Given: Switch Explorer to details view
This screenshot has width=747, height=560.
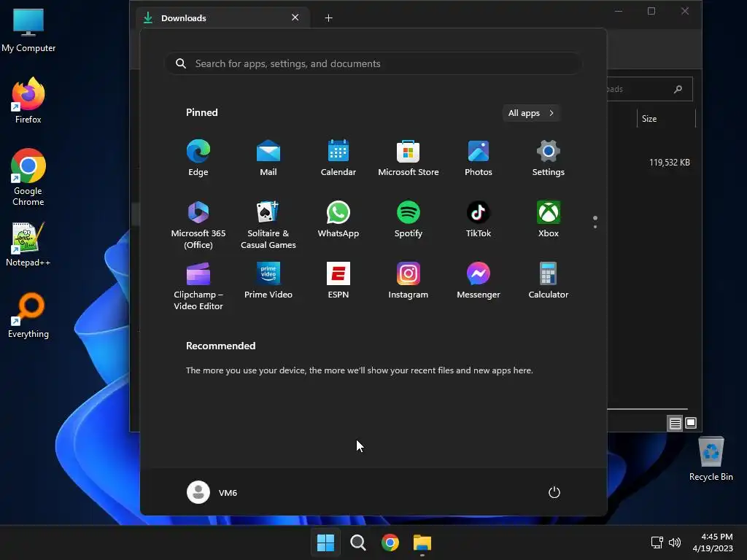Looking at the screenshot, I should point(675,423).
